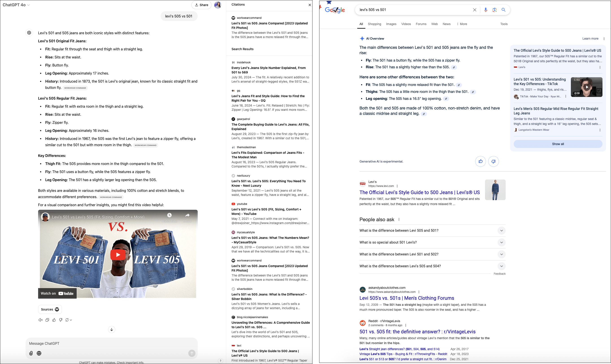Open AI Overview three-dot options menu
The width and height of the screenshot is (611, 364).
pyautogui.click(x=604, y=39)
